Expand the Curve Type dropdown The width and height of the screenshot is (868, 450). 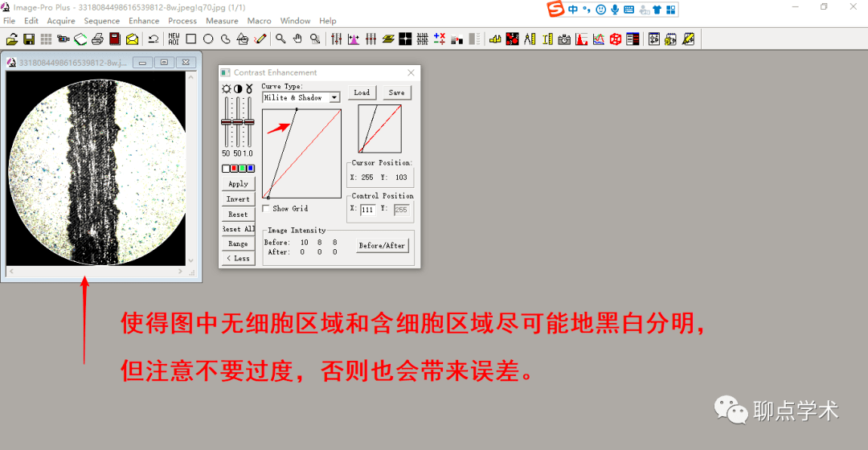(334, 97)
